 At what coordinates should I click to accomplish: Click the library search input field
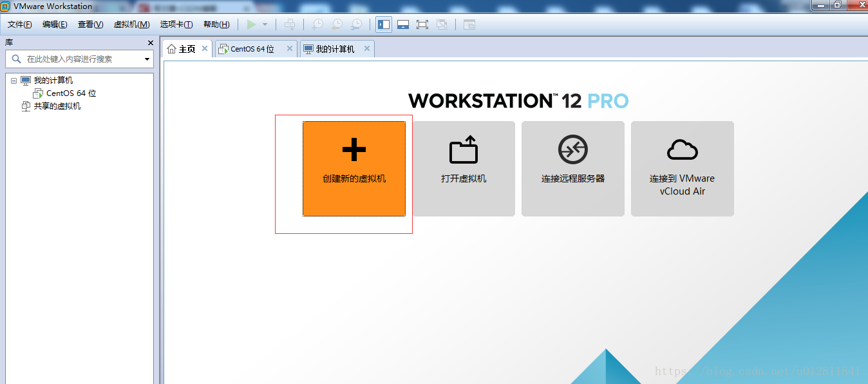pos(80,59)
